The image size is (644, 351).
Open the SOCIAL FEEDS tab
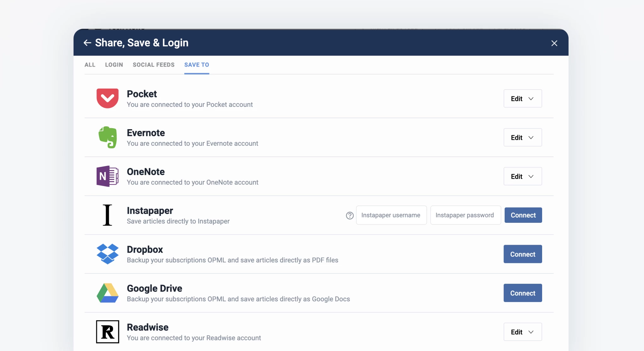(153, 65)
